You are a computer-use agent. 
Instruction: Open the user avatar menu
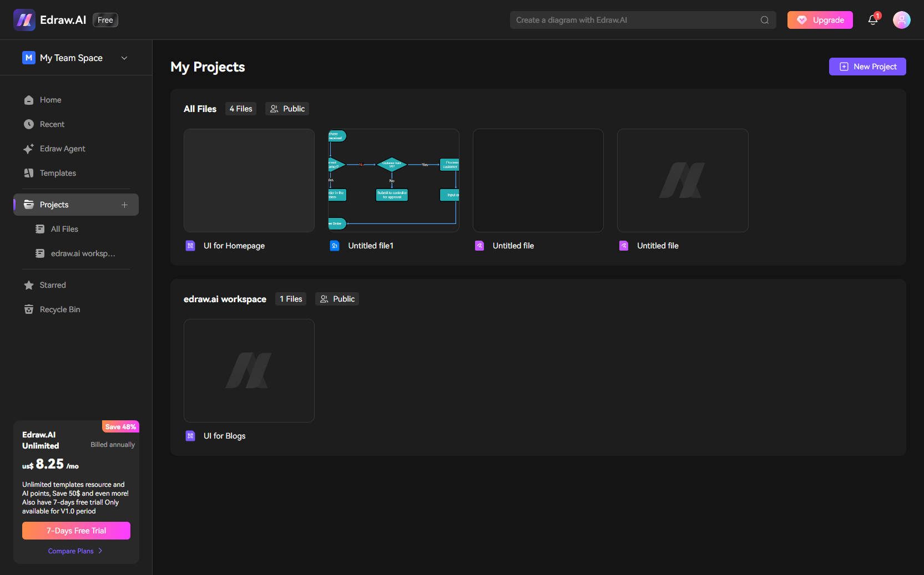(901, 19)
